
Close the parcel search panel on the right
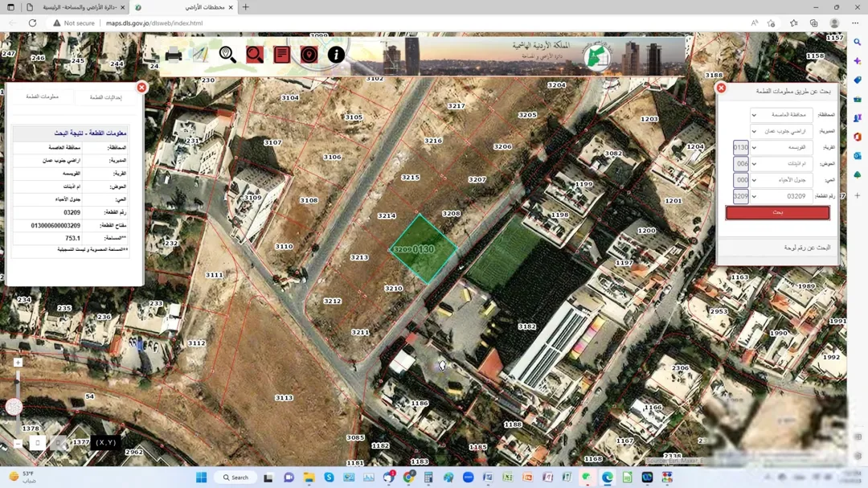pyautogui.click(x=721, y=88)
